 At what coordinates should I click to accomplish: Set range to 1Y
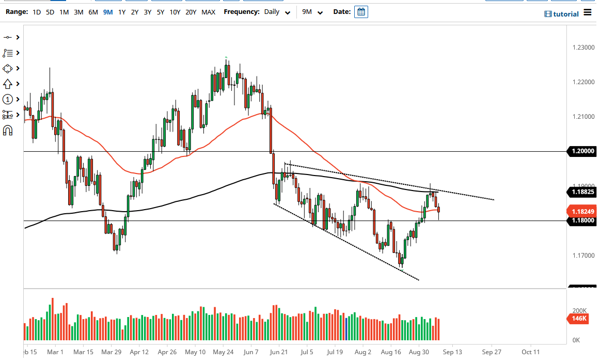click(122, 12)
